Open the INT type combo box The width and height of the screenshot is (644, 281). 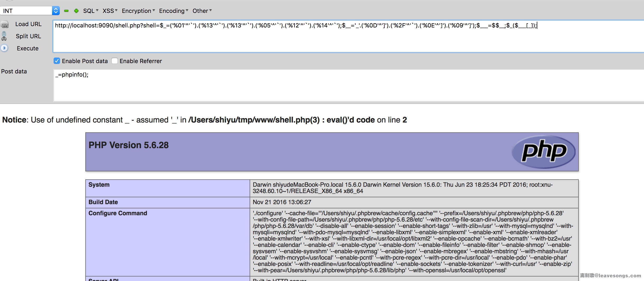coord(30,11)
